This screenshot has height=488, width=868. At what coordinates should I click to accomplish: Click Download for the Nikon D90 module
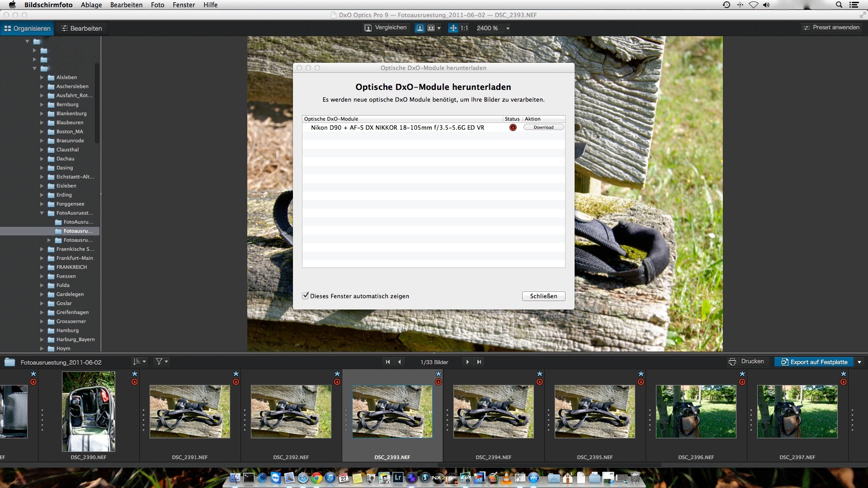(543, 127)
